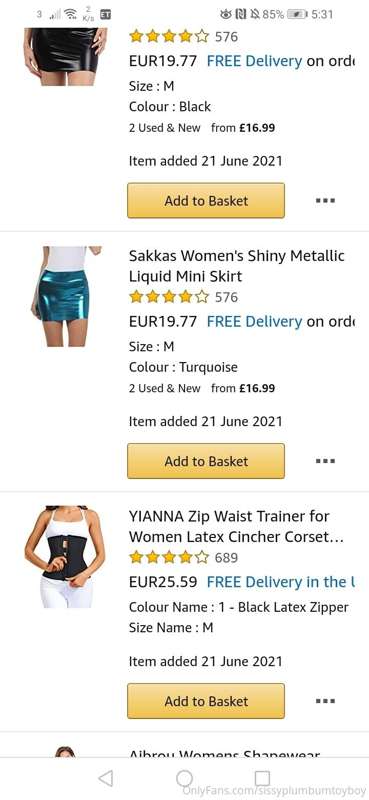Open more options for turquoise skirt item
Viewport: 369px width, 800px height.
325,461
